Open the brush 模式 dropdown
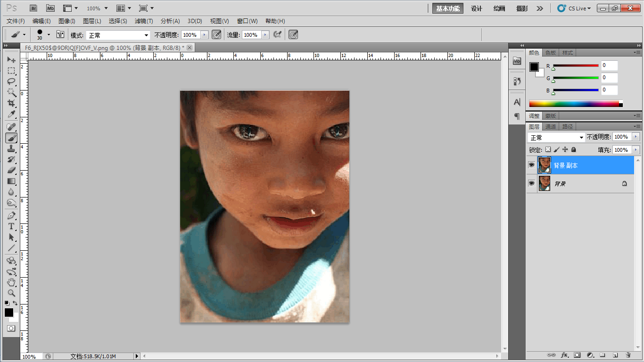 118,35
